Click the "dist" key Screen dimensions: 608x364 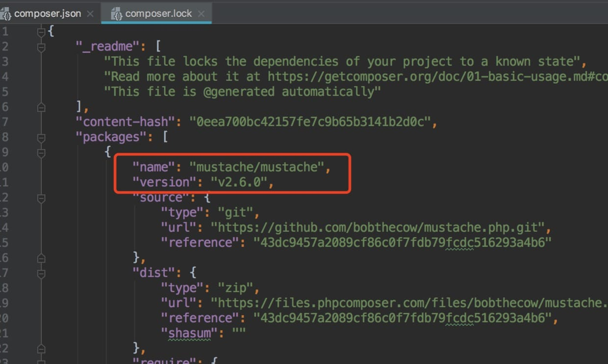154,273
